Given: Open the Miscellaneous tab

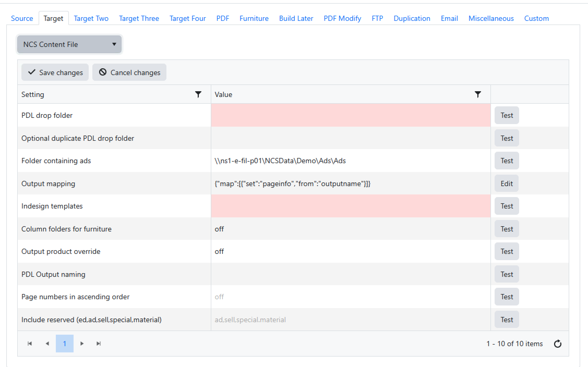Looking at the screenshot, I should tap(491, 19).
